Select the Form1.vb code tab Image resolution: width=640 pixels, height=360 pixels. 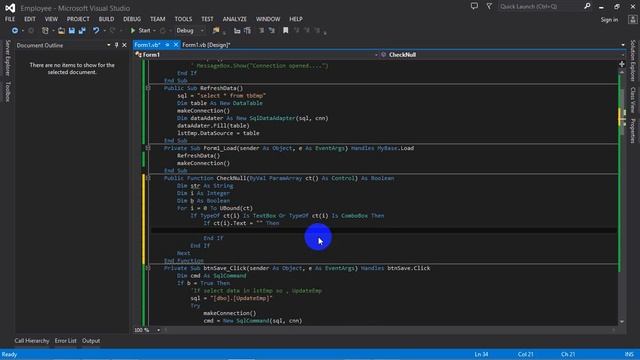coord(147,45)
